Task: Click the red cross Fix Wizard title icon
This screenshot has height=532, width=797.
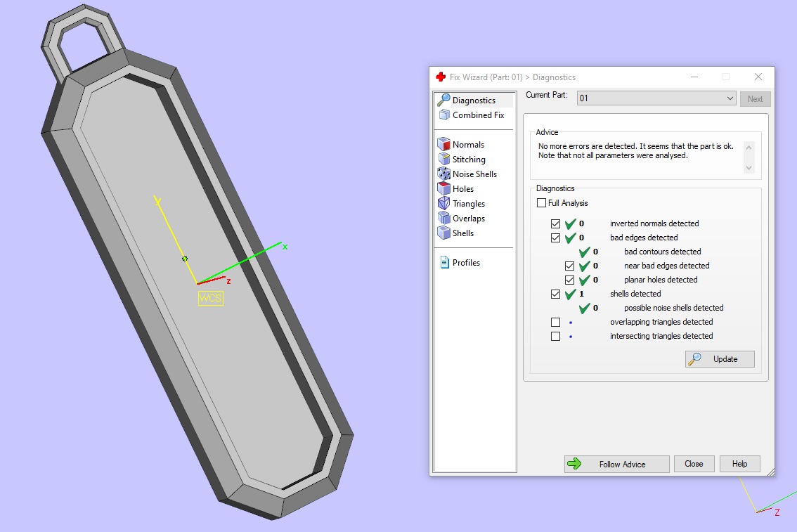Action: tap(441, 77)
